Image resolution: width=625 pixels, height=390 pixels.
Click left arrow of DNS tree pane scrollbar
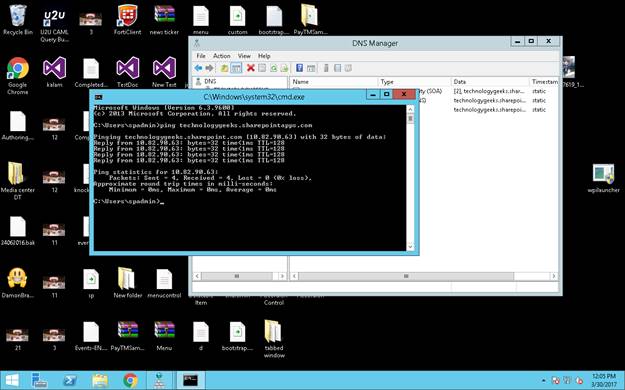pyautogui.click(x=197, y=276)
